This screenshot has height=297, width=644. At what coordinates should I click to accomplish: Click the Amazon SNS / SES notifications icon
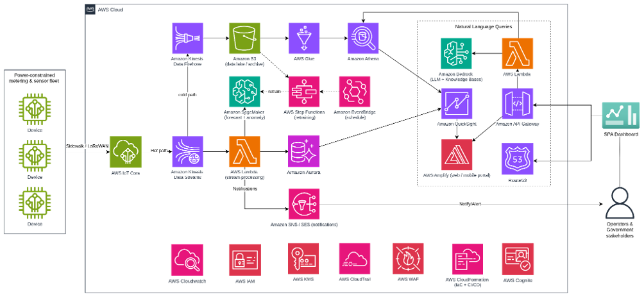304,205
